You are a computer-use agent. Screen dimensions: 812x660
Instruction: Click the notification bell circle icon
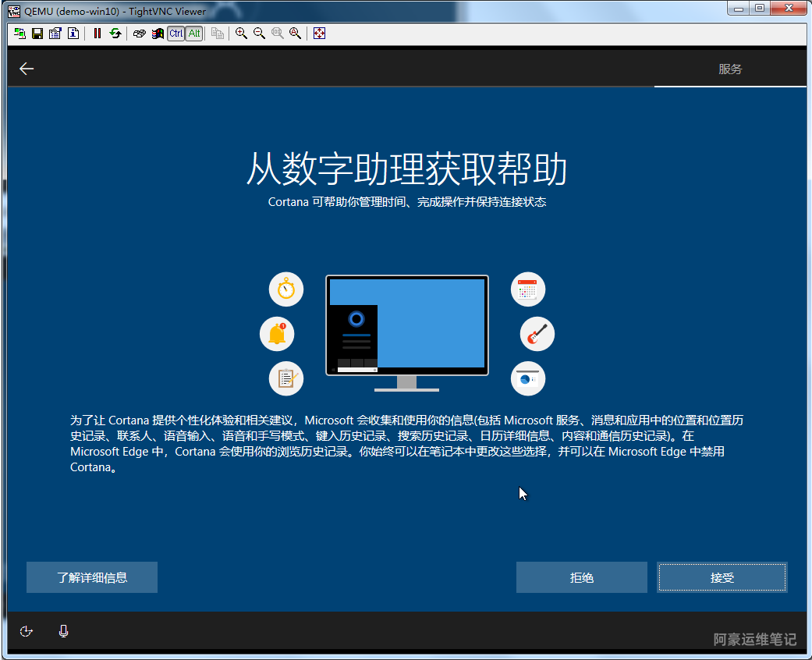pos(277,334)
